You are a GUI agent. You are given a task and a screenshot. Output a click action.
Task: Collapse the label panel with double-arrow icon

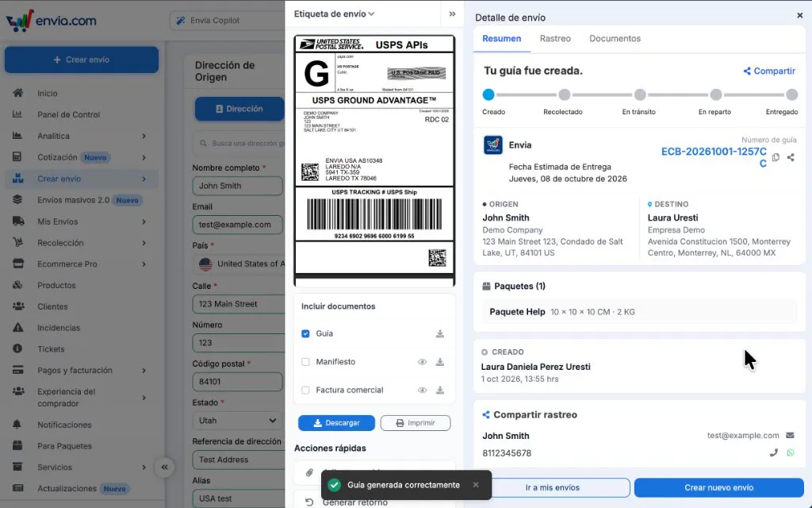pos(452,14)
